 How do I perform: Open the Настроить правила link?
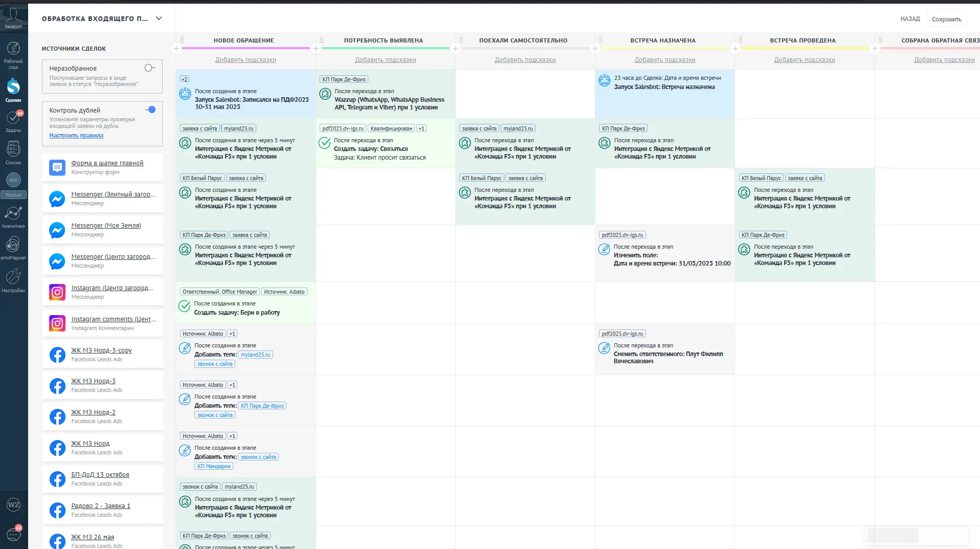click(76, 136)
